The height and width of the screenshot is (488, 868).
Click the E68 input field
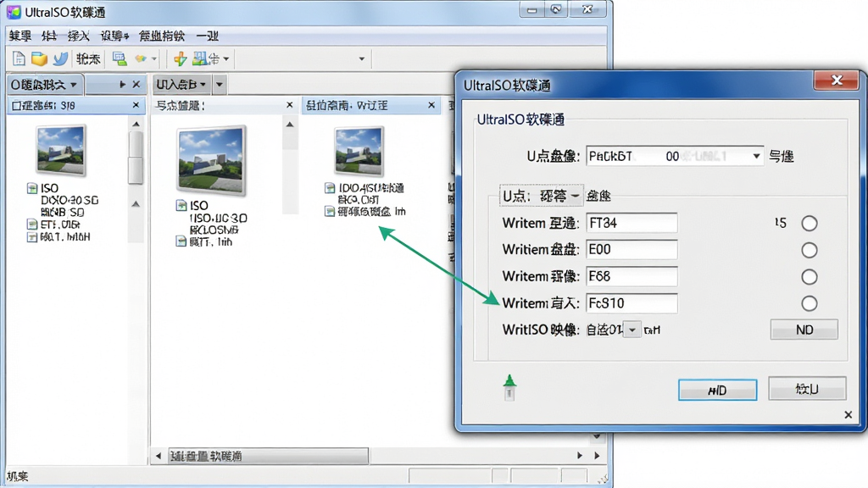tap(632, 276)
